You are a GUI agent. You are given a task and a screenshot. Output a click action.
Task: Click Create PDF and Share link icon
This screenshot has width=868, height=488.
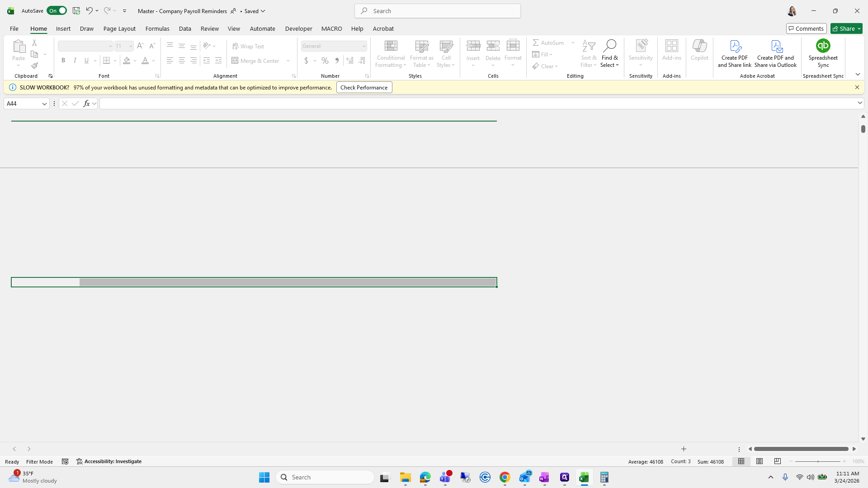pos(735,46)
